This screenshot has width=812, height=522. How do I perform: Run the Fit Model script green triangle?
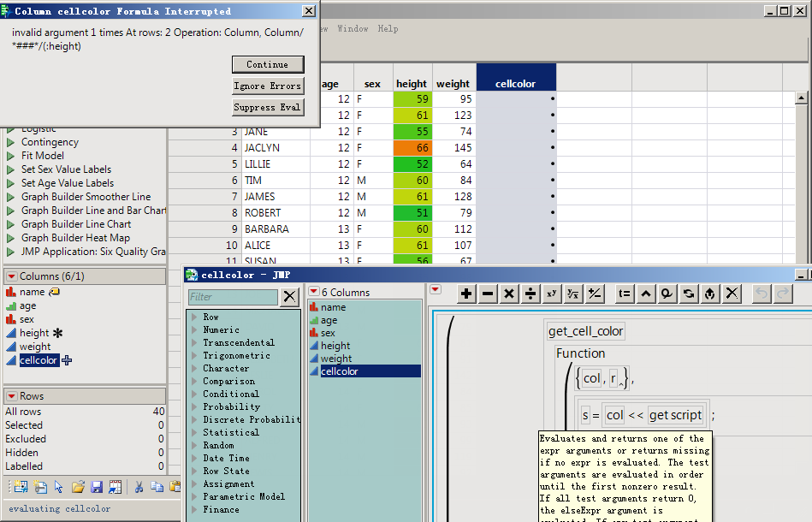pyautogui.click(x=11, y=156)
